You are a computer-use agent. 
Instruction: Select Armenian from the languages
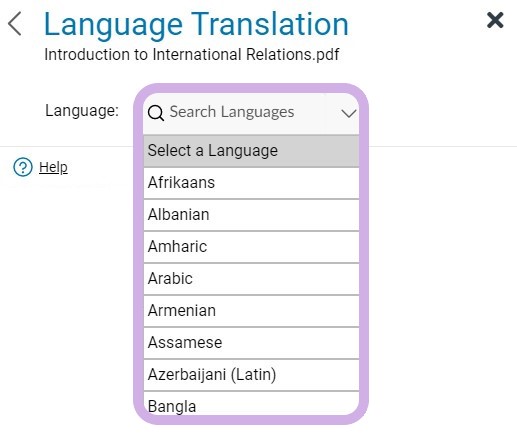click(251, 311)
